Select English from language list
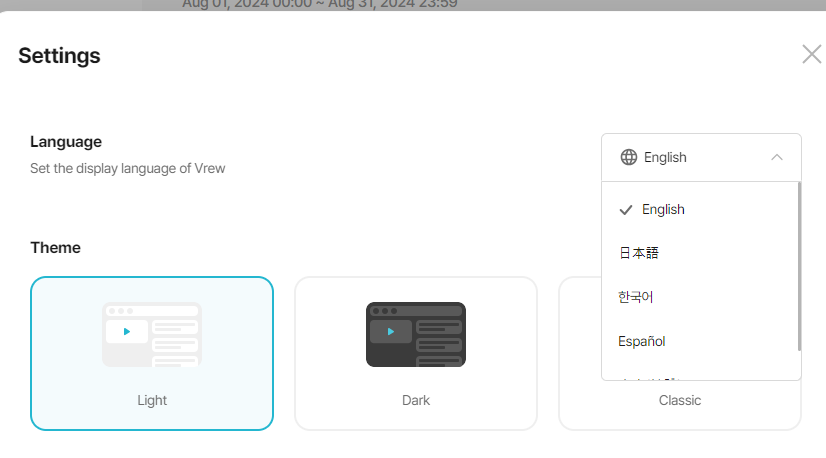This screenshot has width=826, height=458. coord(700,209)
